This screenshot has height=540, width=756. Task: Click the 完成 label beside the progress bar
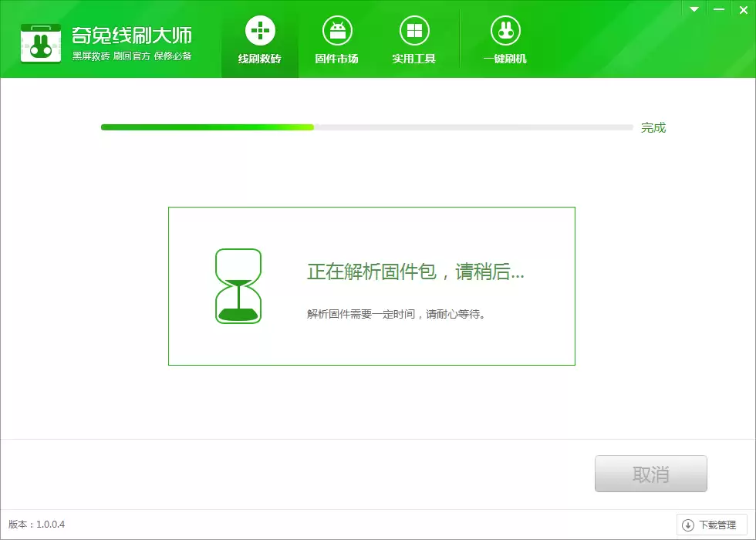tap(655, 127)
